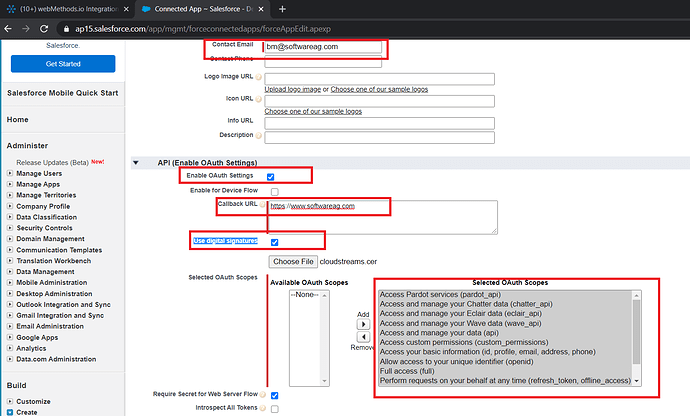
Task: Click the Info URL field
Action: pos(379,123)
